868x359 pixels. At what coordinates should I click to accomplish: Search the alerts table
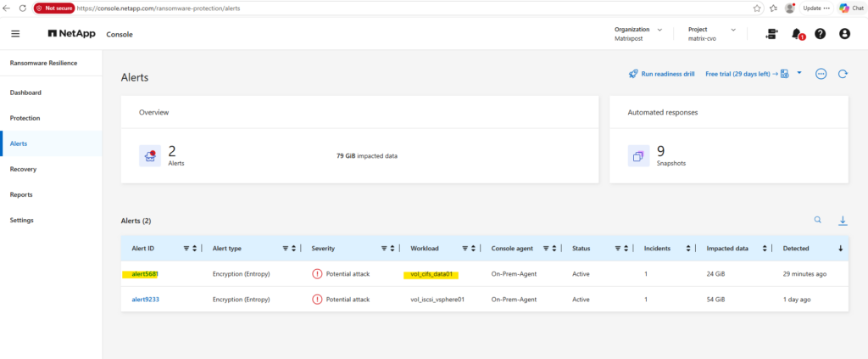pos(818,220)
